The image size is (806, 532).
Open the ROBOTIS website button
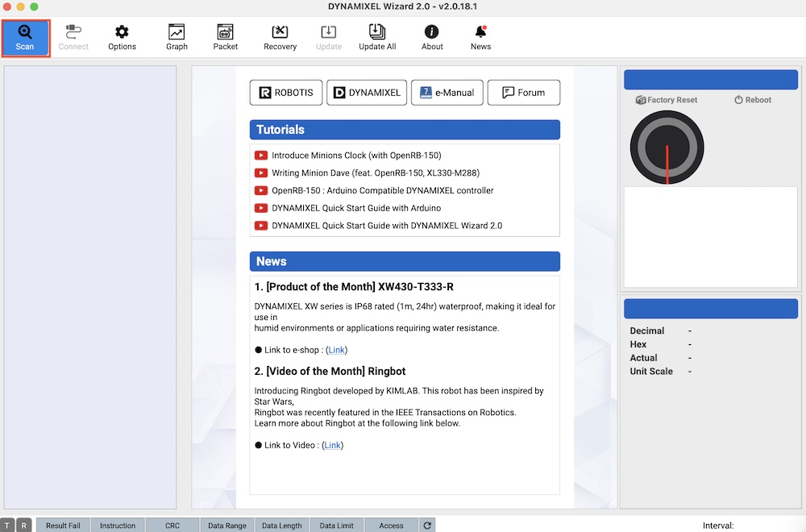[286, 93]
